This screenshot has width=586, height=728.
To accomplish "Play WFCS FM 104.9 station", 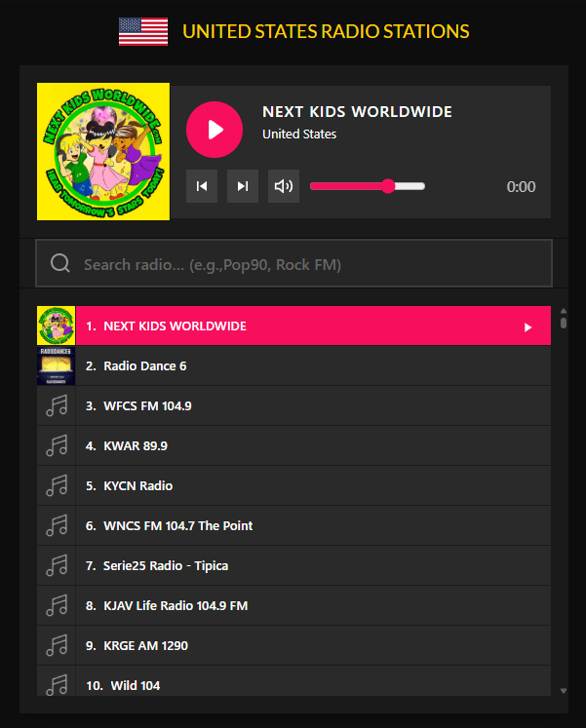I will (147, 406).
